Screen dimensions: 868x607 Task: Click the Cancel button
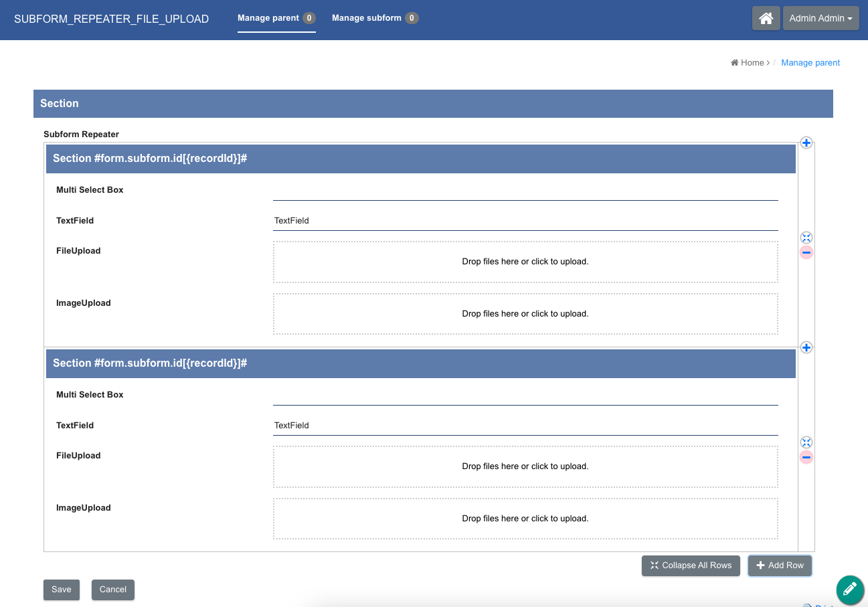click(113, 590)
